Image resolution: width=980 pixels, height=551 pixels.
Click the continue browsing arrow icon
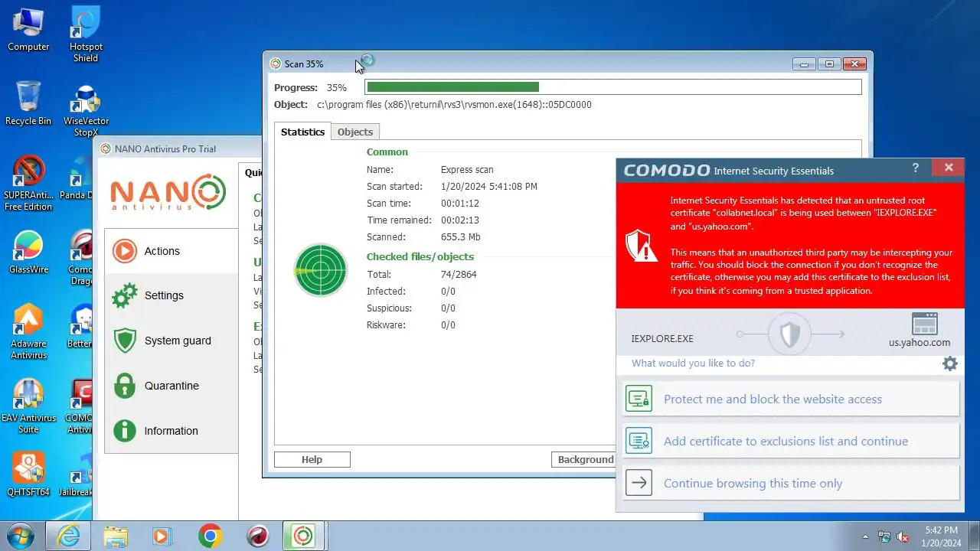pos(639,483)
